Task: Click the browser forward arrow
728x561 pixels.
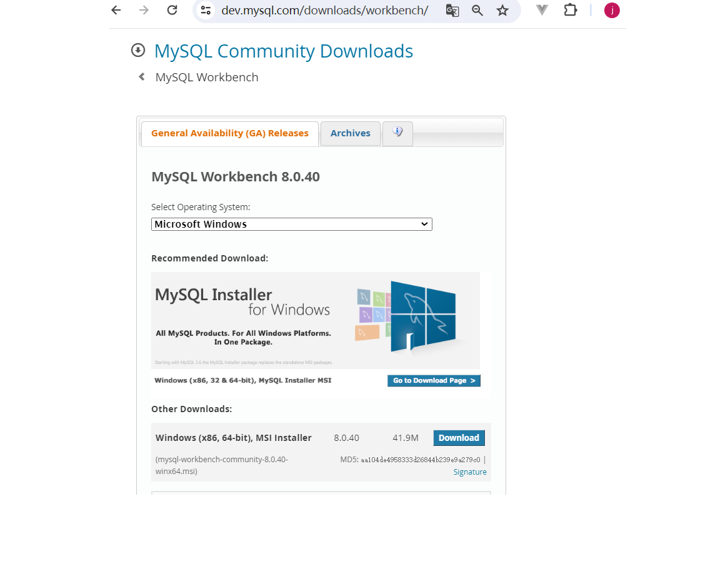Action: pyautogui.click(x=144, y=10)
